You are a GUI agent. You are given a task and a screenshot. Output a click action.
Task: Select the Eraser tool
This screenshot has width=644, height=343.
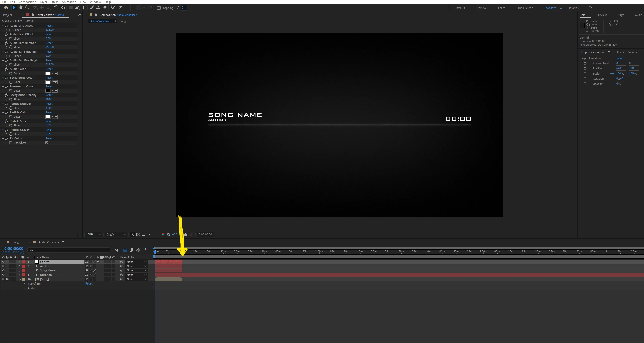coord(105,8)
